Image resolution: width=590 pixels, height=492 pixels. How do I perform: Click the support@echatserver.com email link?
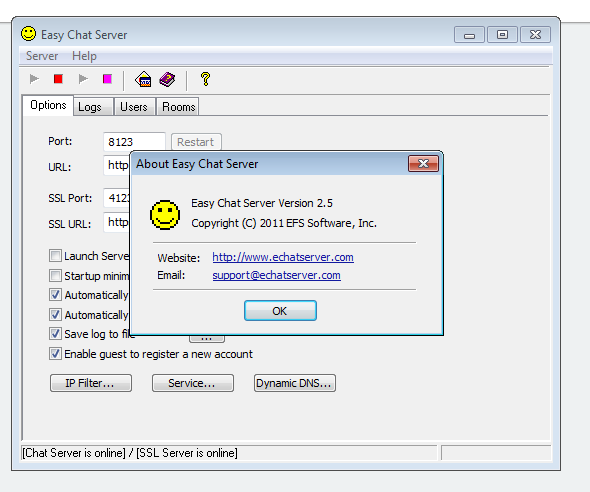coord(277,275)
